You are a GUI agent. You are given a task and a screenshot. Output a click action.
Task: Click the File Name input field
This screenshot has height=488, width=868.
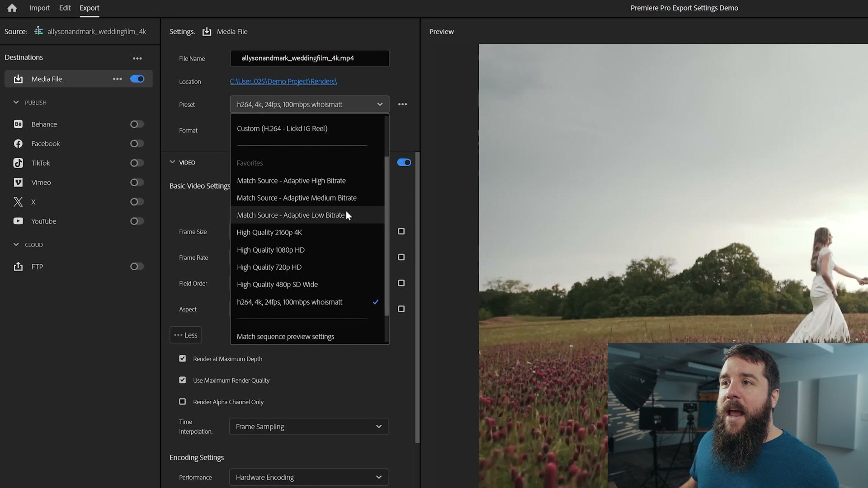pos(310,58)
